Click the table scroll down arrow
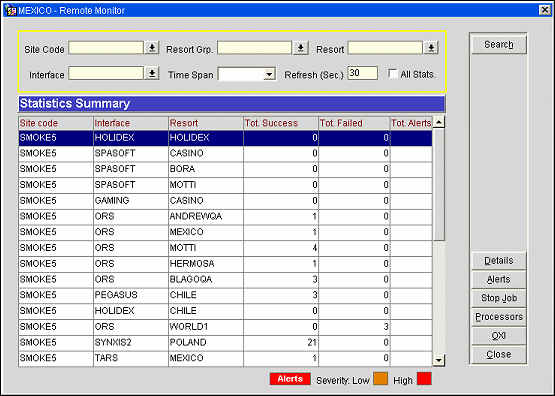This screenshot has width=555, height=396. (x=439, y=361)
